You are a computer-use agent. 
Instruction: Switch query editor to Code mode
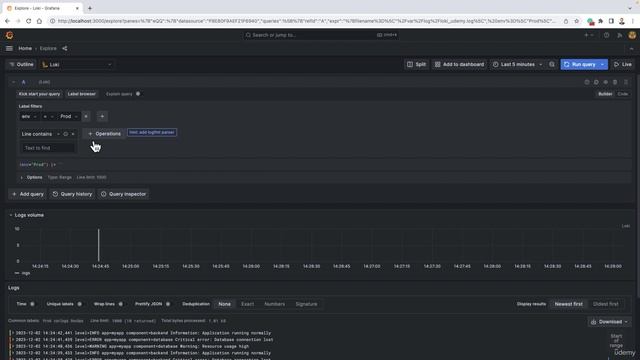pos(623,94)
